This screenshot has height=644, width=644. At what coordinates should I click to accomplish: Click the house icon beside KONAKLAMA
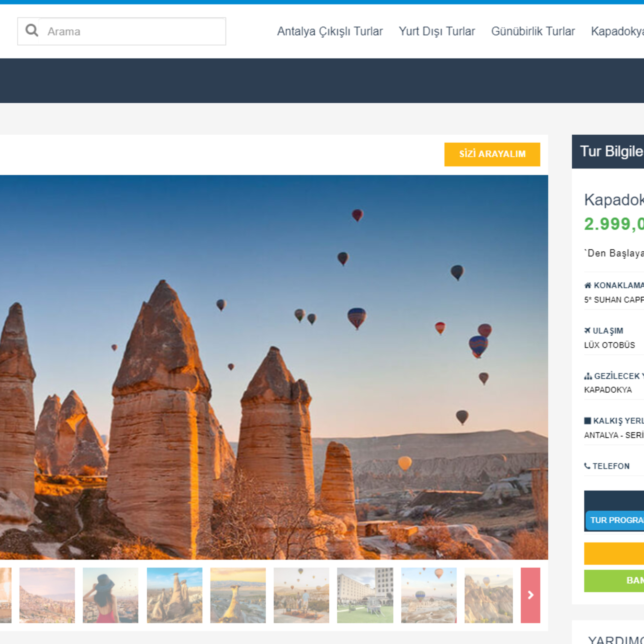(588, 285)
